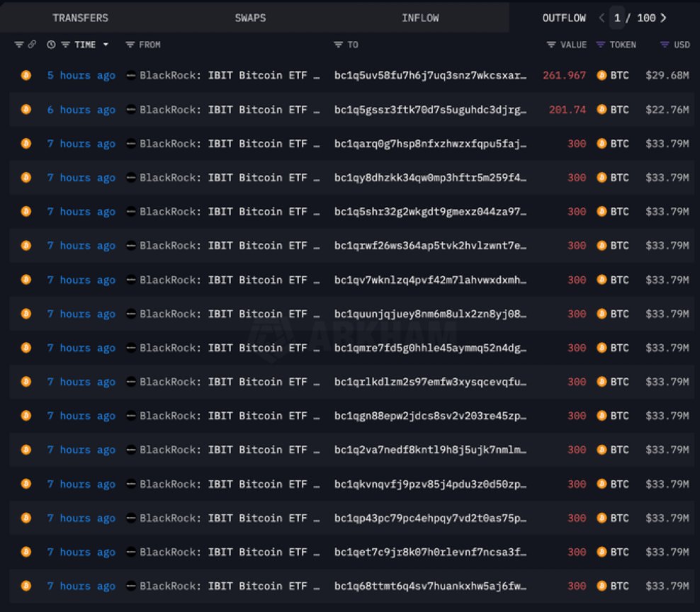
Task: Click $33.79M in the bc1q2va7nedf8 row
Action: click(x=667, y=450)
